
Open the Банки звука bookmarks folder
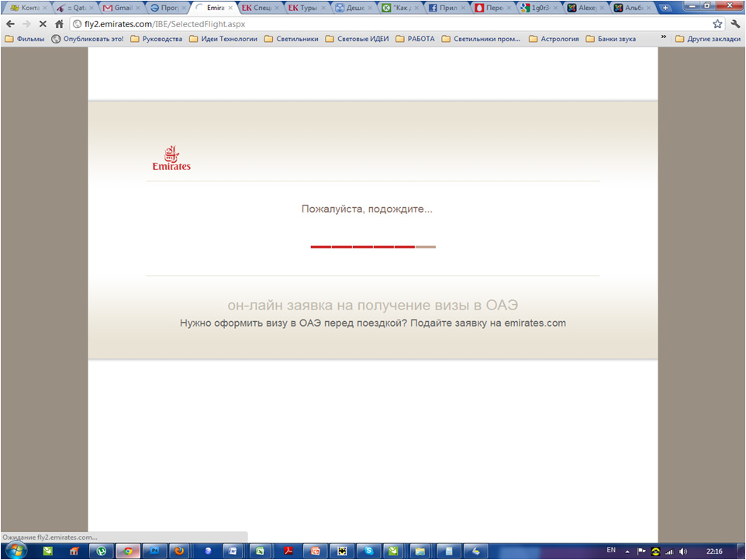610,39
